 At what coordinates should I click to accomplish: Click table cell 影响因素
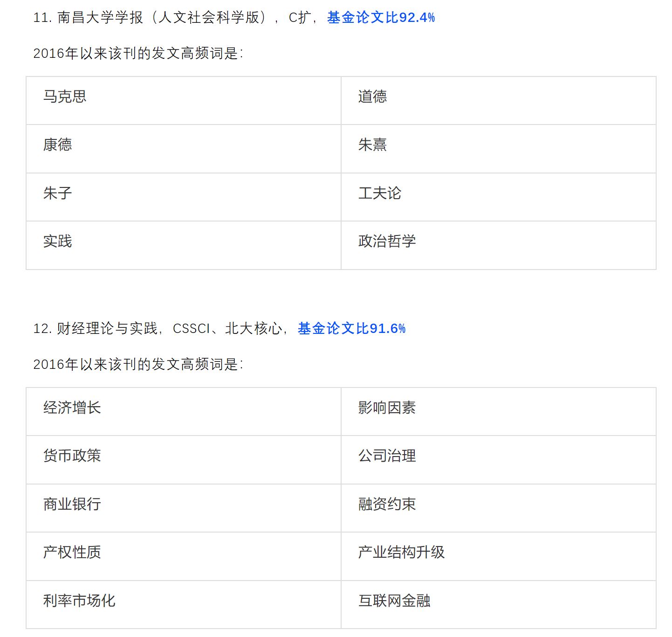pyautogui.click(x=499, y=412)
